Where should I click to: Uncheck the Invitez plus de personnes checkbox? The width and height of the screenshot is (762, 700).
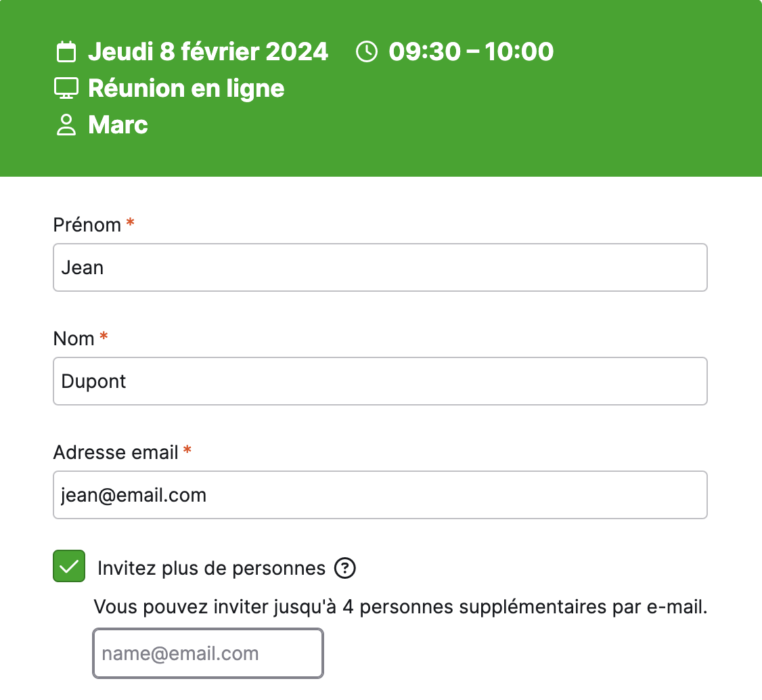69,566
